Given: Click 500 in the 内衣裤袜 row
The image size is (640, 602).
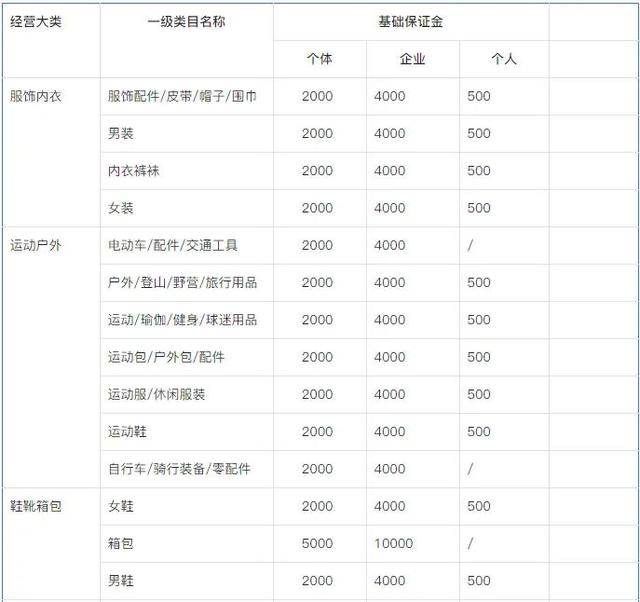Looking at the screenshot, I should point(479,171).
